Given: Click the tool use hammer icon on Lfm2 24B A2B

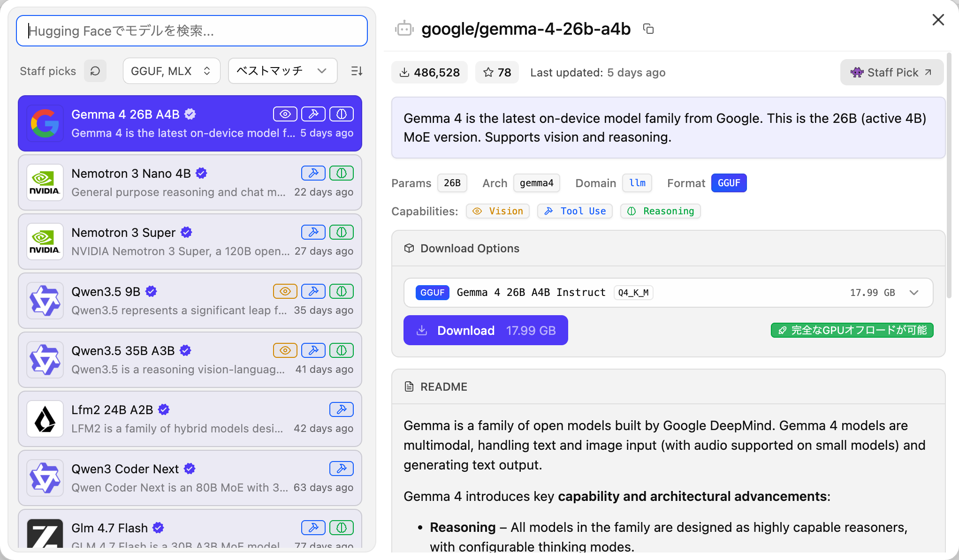Looking at the screenshot, I should coord(341,409).
